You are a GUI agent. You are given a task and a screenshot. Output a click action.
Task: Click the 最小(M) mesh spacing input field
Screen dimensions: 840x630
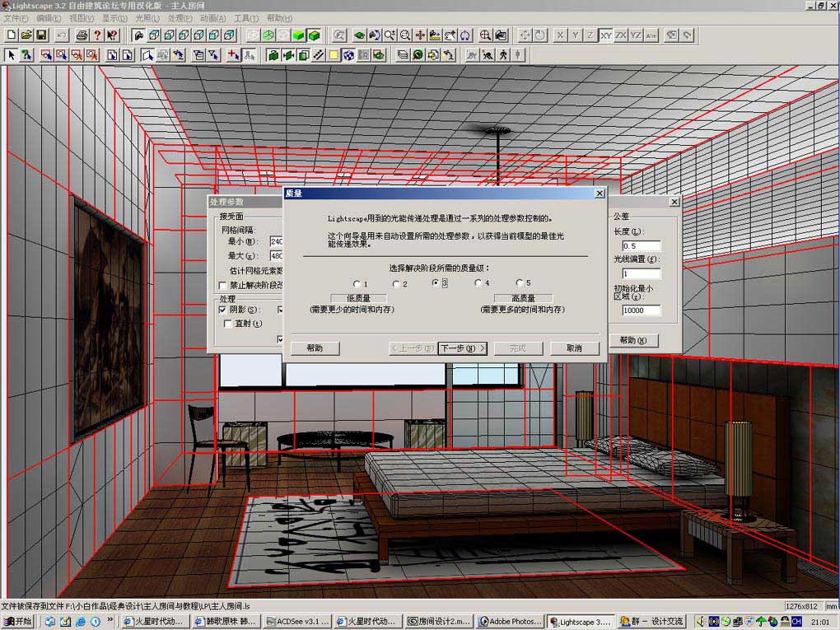pyautogui.click(x=277, y=241)
